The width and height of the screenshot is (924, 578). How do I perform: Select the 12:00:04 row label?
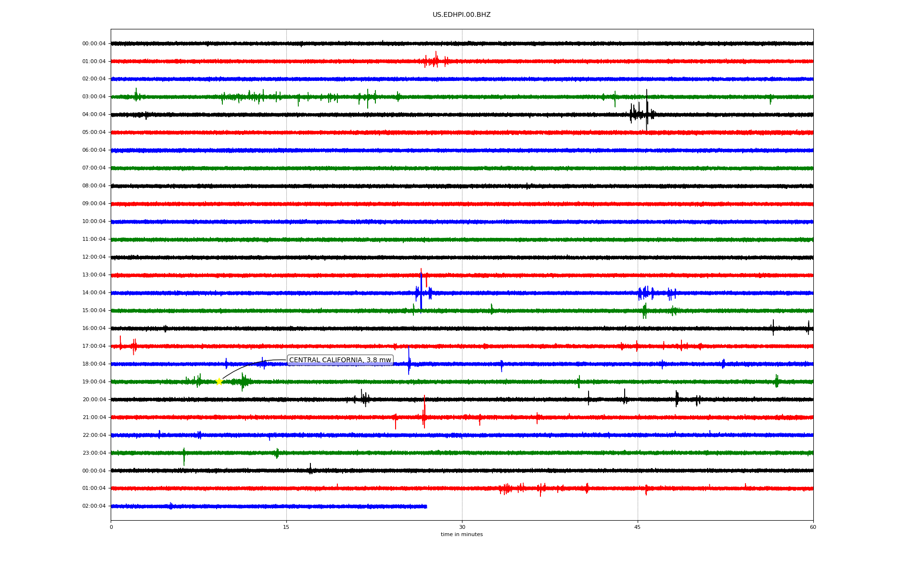tap(94, 257)
